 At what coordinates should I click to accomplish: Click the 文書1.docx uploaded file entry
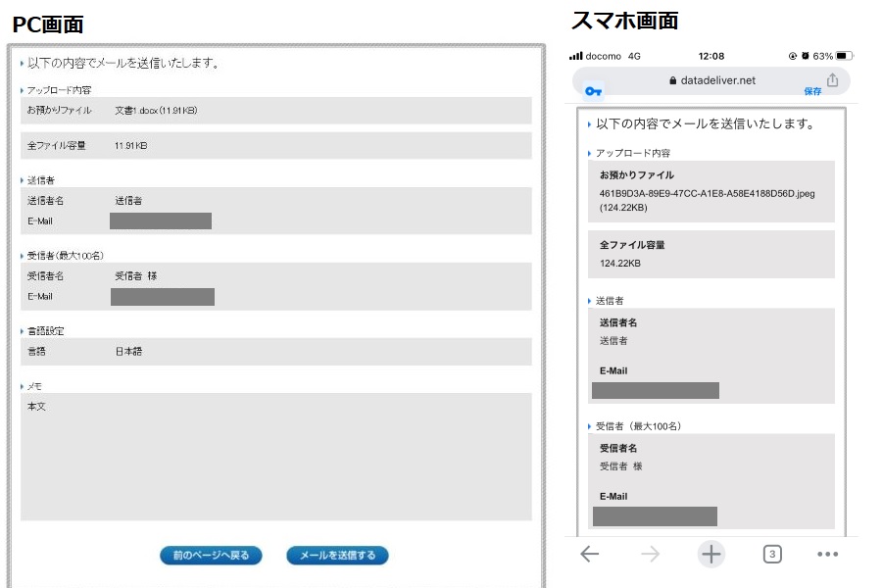tap(156, 111)
